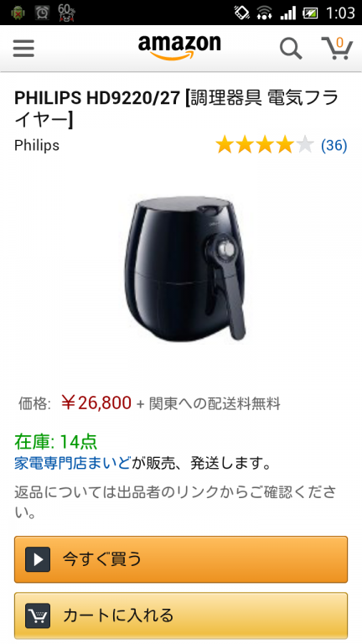The height and width of the screenshot is (644, 362).
Task: Tap the screen rotation status icon
Action: [242, 13]
